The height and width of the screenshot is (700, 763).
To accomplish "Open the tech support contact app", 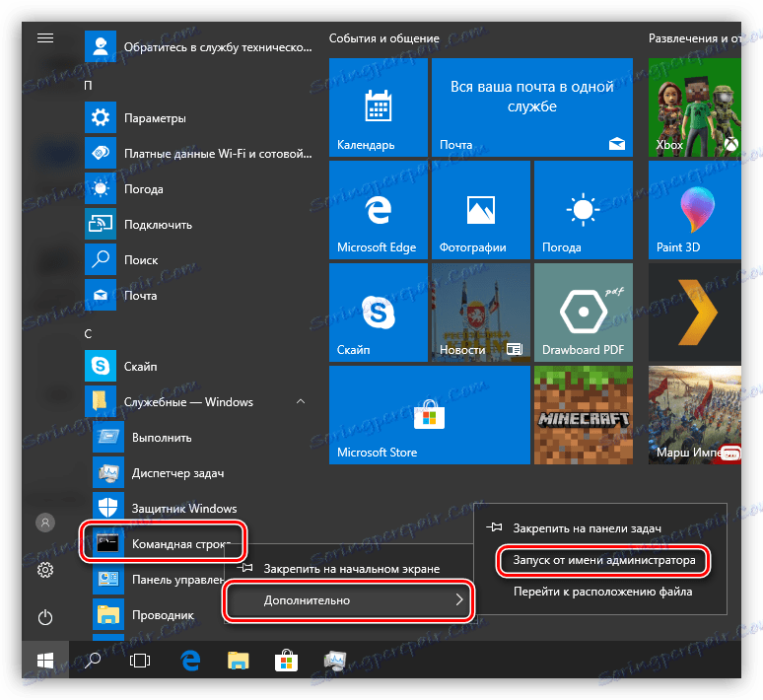I will click(x=199, y=46).
